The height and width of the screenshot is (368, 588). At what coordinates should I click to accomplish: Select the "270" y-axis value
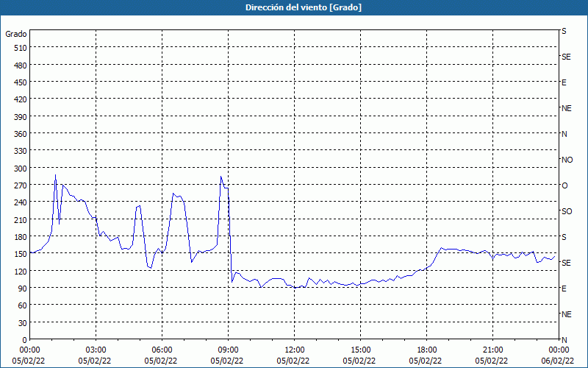pyautogui.click(x=21, y=185)
